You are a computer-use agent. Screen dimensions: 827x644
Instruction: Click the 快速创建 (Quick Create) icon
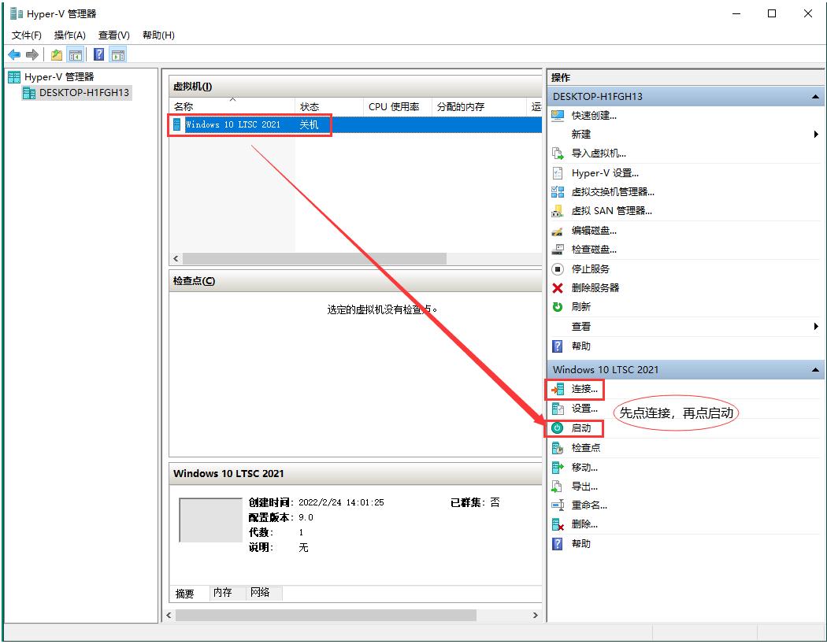(x=558, y=115)
